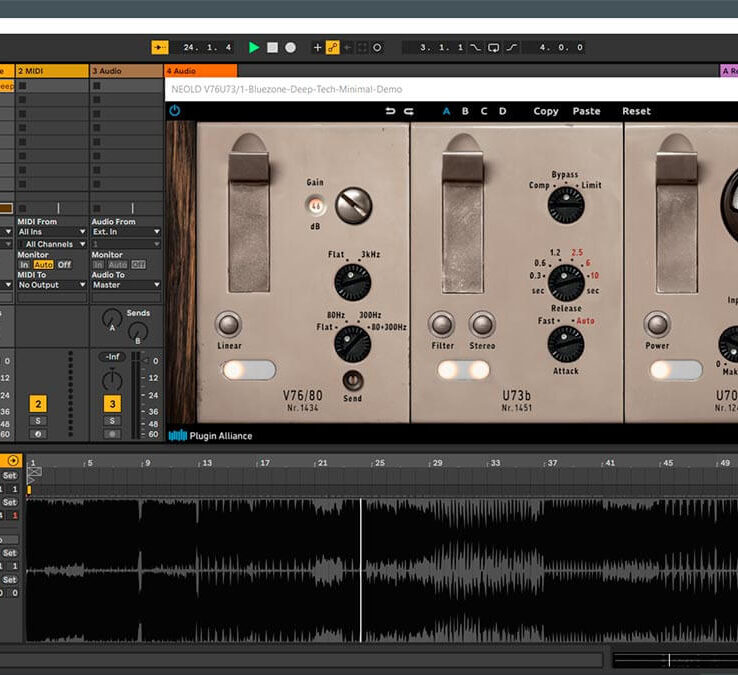Click the Play button in transport
The image size is (738, 675).
(254, 48)
